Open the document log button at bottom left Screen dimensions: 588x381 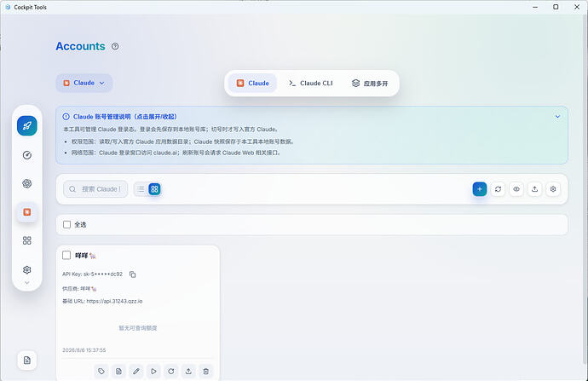click(x=27, y=361)
